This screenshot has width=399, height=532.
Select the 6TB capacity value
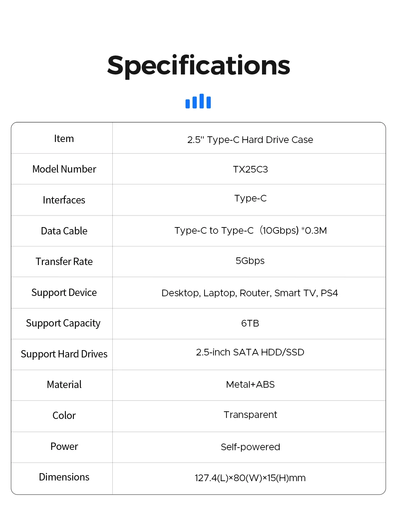pos(250,323)
